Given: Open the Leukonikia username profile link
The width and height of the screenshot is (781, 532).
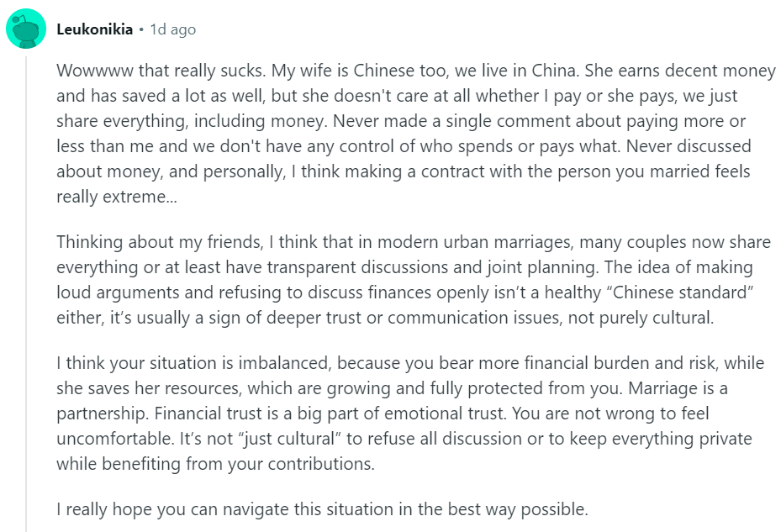Looking at the screenshot, I should pyautogui.click(x=95, y=29).
